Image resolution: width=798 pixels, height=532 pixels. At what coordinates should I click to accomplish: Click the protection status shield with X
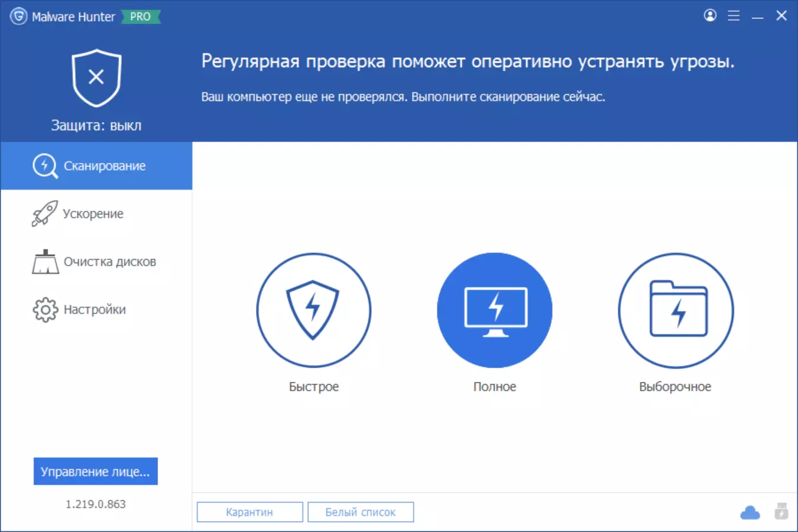click(96, 77)
